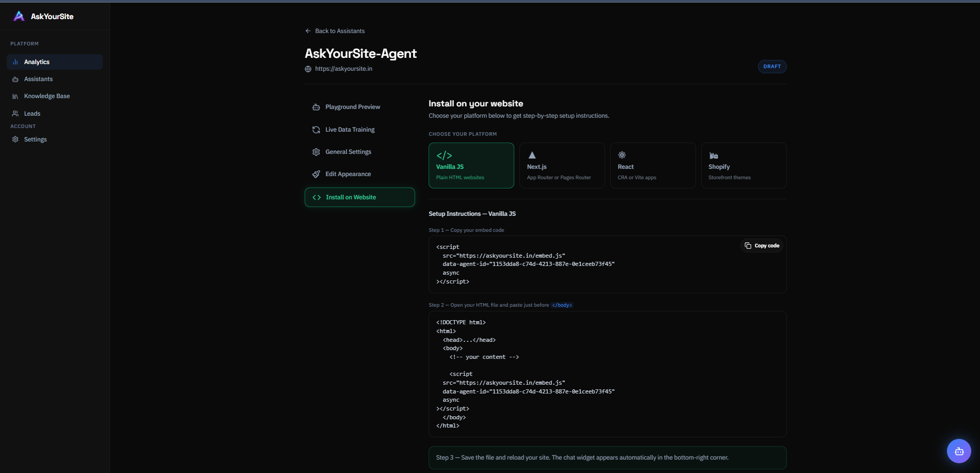Select the Next.js platform option
The image size is (980, 473).
(562, 165)
